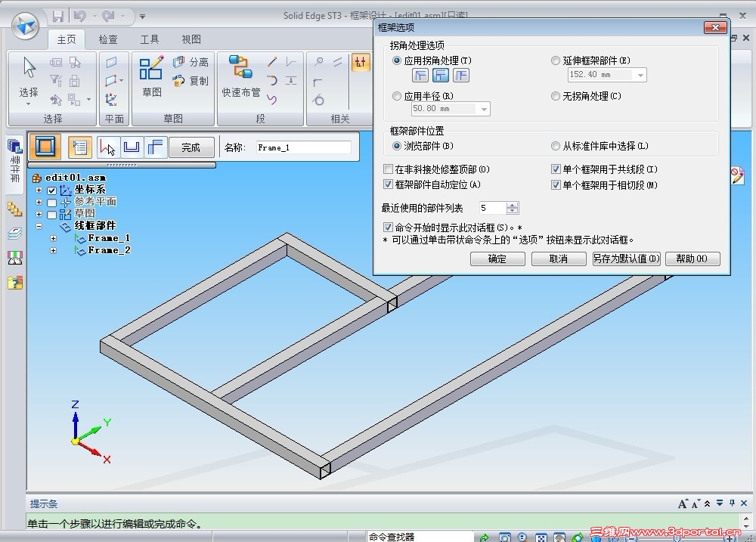The width and height of the screenshot is (756, 542).
Task: Click the Save icon in quick access toolbar
Action: pyautogui.click(x=58, y=17)
